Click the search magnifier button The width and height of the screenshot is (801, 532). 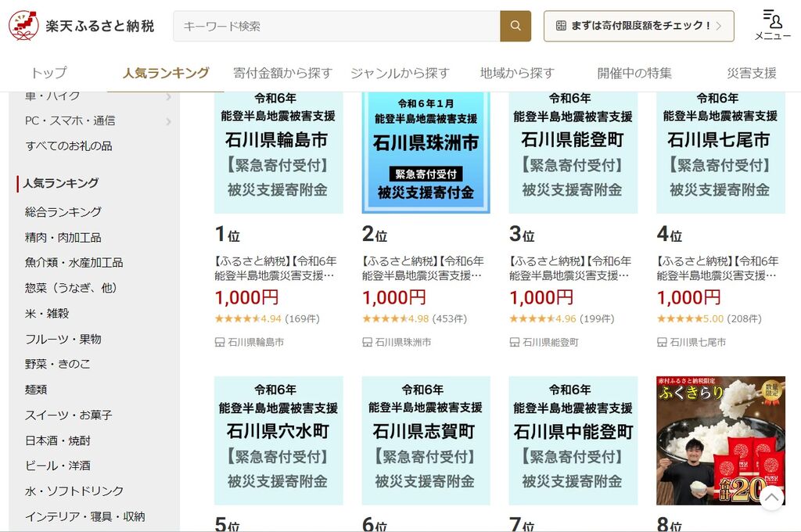click(515, 26)
